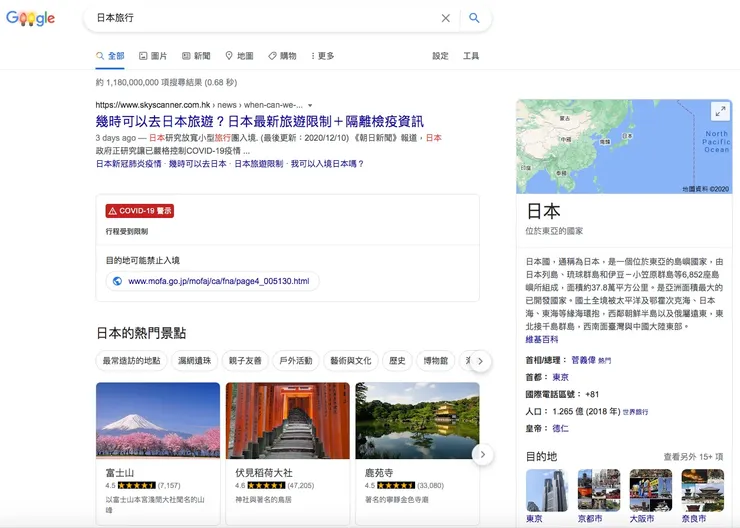The image size is (740, 528).
Task: Click the 鹿苑寺 card title
Action: (379, 472)
